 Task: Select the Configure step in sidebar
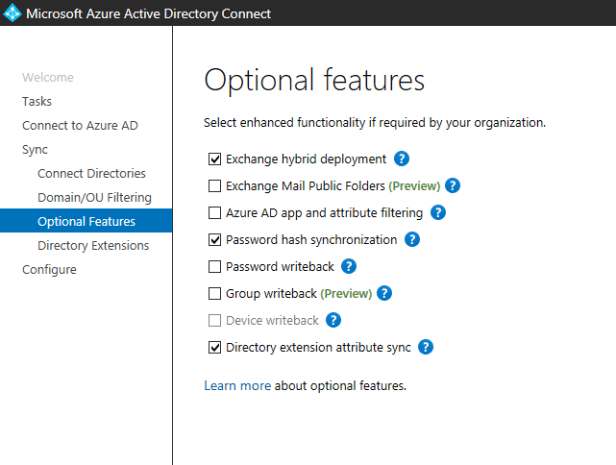pos(49,269)
